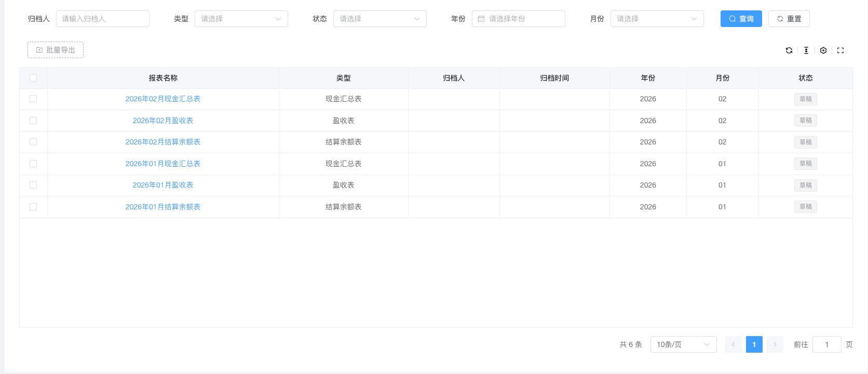Check the 2026年01月盈收表 row checkbox
868x374 pixels.
pyautogui.click(x=33, y=185)
